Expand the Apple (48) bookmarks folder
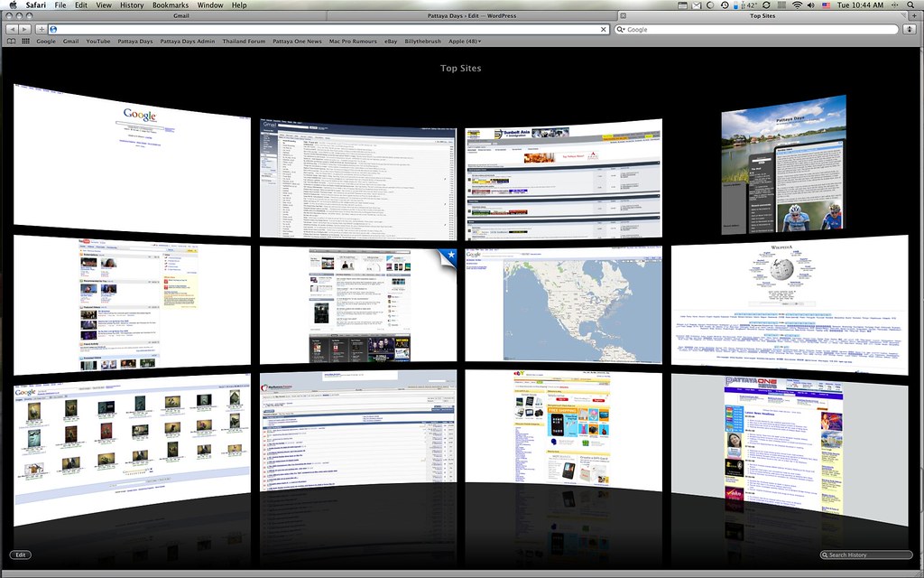This screenshot has height=578, width=924. (465, 42)
